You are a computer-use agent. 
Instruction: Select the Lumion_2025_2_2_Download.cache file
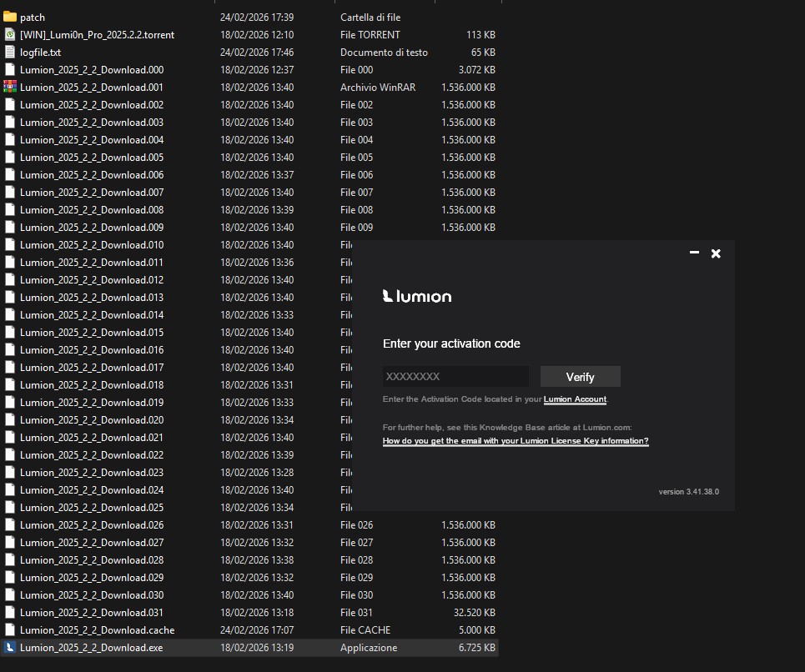97,629
